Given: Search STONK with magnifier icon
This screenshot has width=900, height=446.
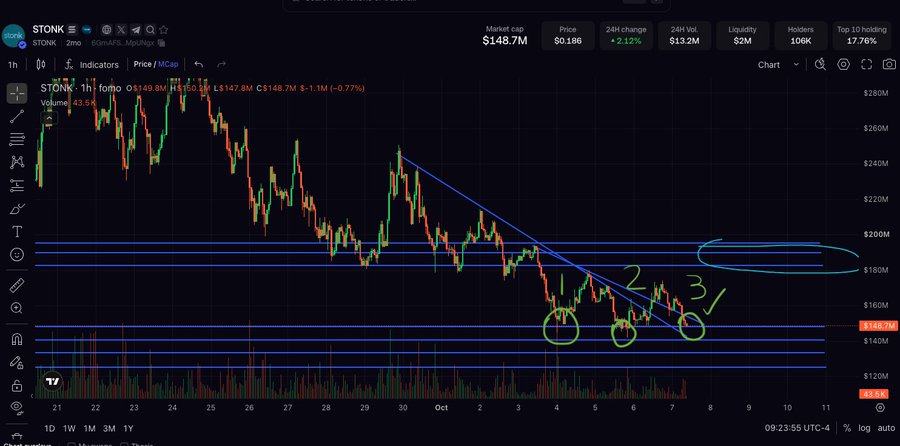Looking at the screenshot, I should 150,30.
